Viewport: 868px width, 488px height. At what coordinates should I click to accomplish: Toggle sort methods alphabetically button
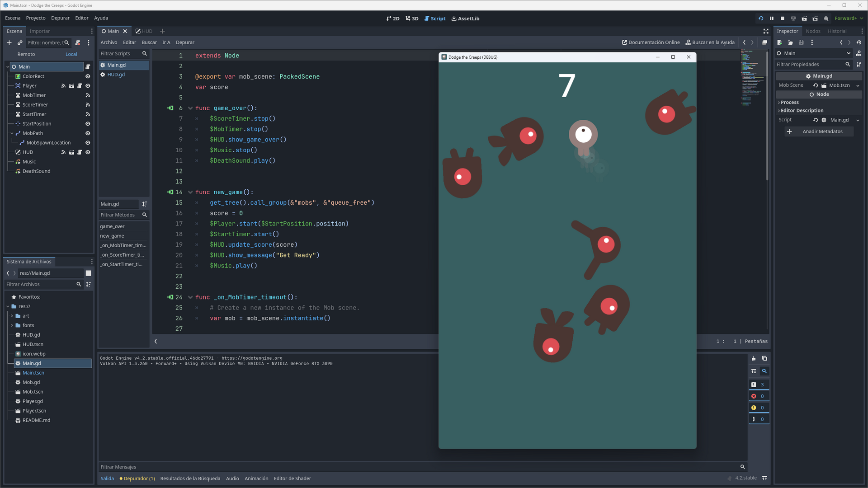tap(145, 204)
